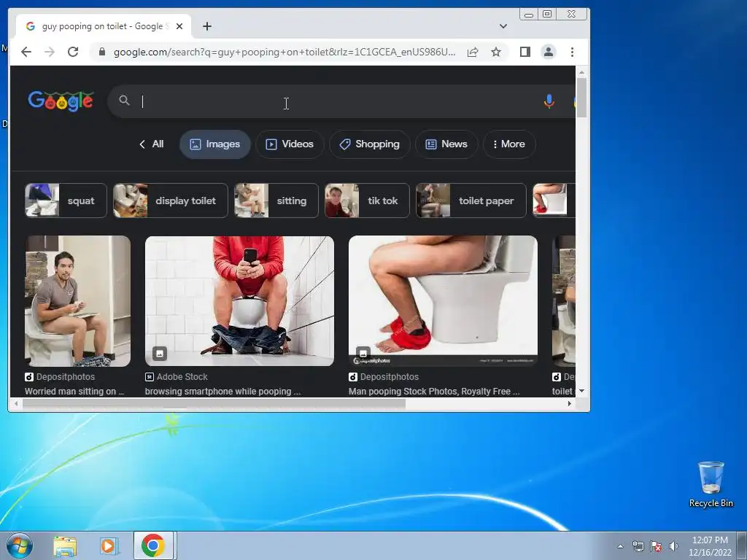Image resolution: width=747 pixels, height=560 pixels.
Task: Open a new tab with plus button
Action: tap(206, 26)
